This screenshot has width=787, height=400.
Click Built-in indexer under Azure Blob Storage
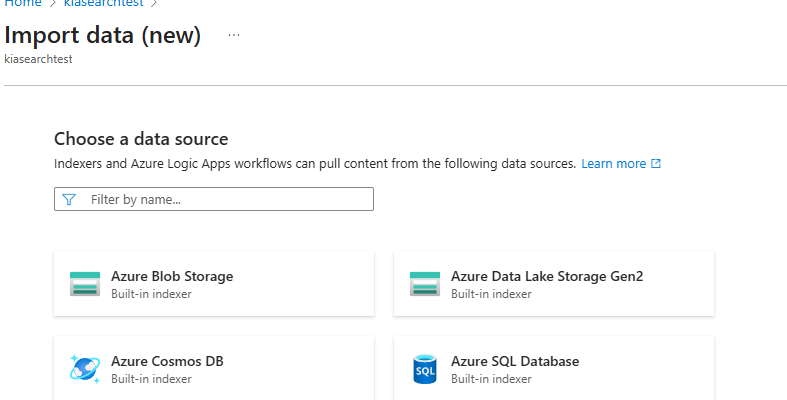(151, 294)
